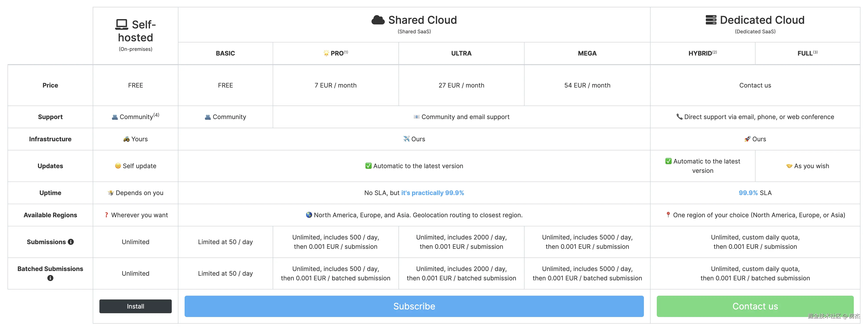
Task: Open the 99.9% SLA link
Action: [748, 193]
